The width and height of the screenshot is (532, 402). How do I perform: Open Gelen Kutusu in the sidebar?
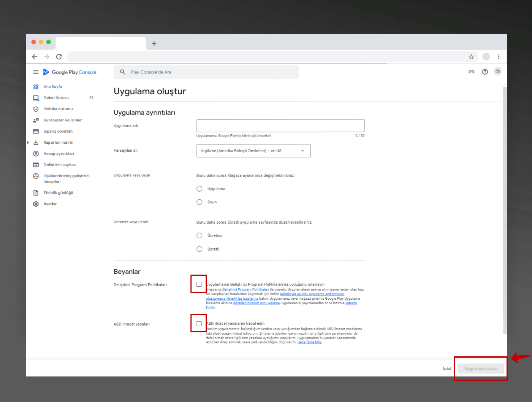click(x=56, y=98)
